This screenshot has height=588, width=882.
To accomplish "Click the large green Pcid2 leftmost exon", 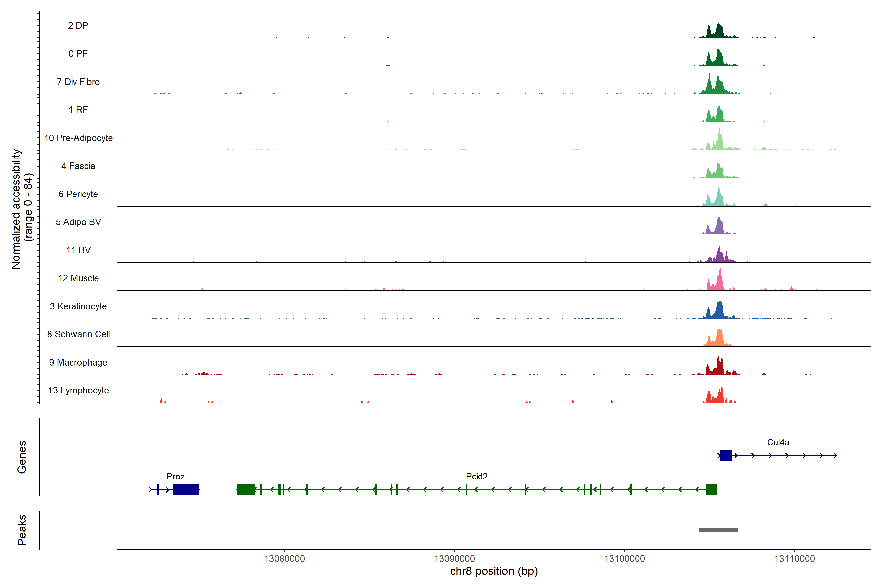I will click(246, 489).
